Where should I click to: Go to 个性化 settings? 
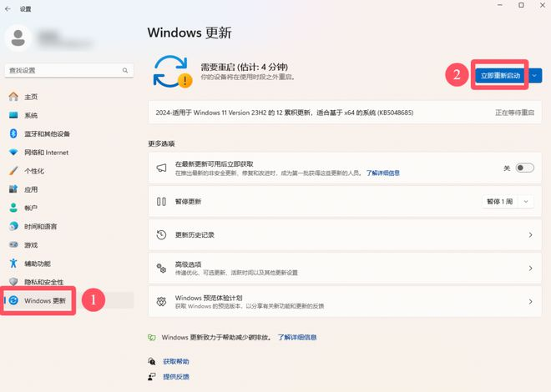[x=34, y=171]
